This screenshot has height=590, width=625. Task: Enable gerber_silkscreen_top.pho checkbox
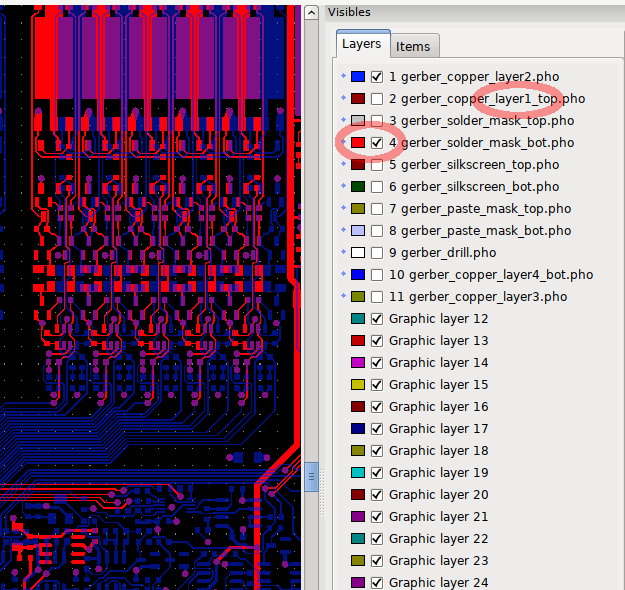(x=377, y=165)
